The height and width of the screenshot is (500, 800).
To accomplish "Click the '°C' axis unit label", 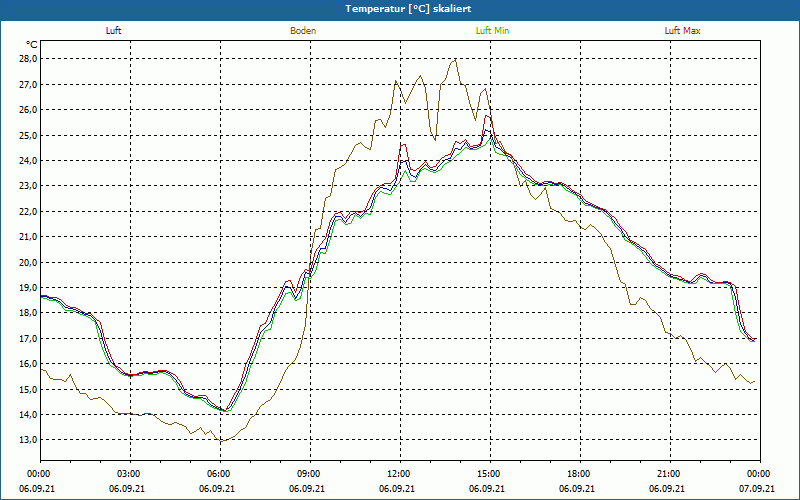I will tap(32, 45).
